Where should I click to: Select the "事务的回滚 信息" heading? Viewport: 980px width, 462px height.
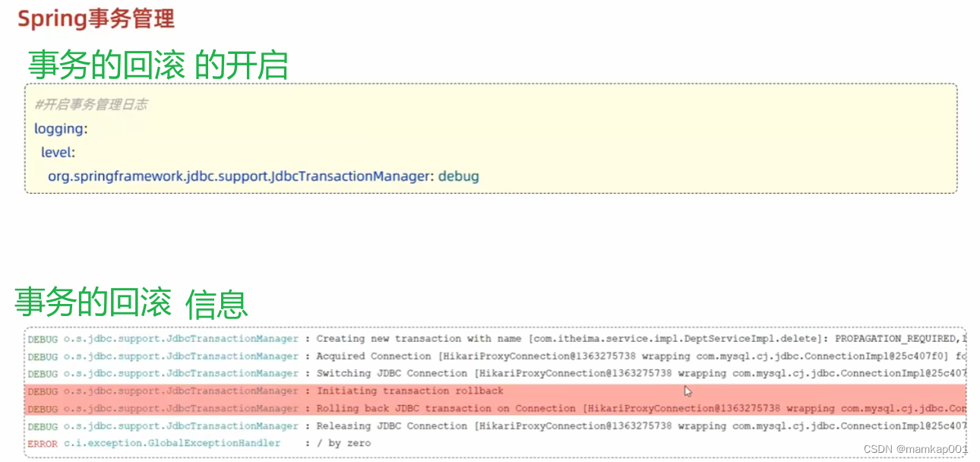(131, 302)
